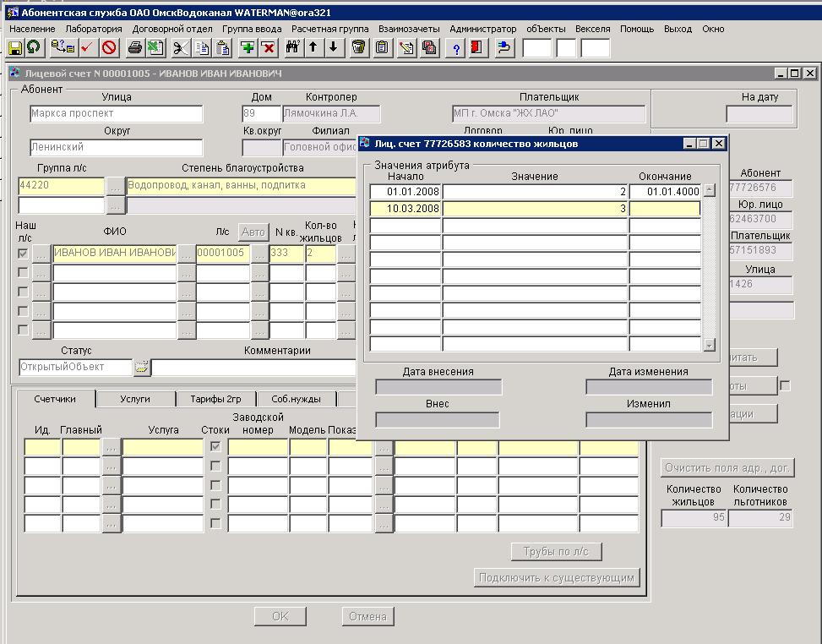Open the Статус list folder button
The height and width of the screenshot is (644, 822).
point(142,368)
